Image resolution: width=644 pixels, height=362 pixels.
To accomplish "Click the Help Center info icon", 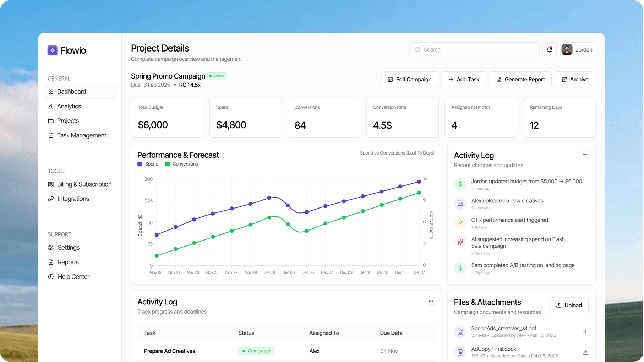I will [51, 276].
